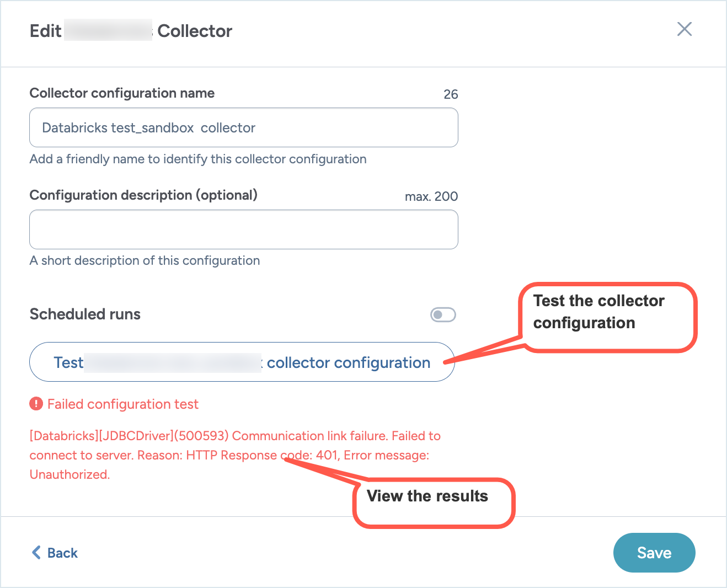Focus the Configuration description input box

point(243,229)
